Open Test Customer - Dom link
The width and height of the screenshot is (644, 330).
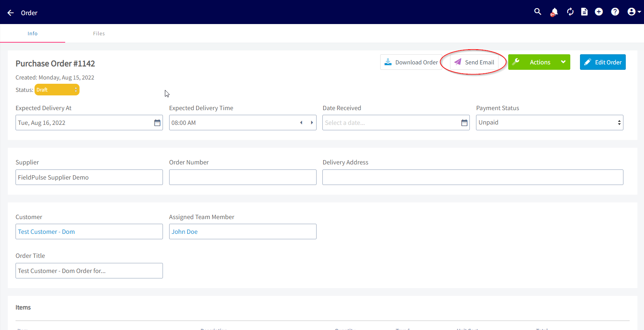(x=46, y=232)
